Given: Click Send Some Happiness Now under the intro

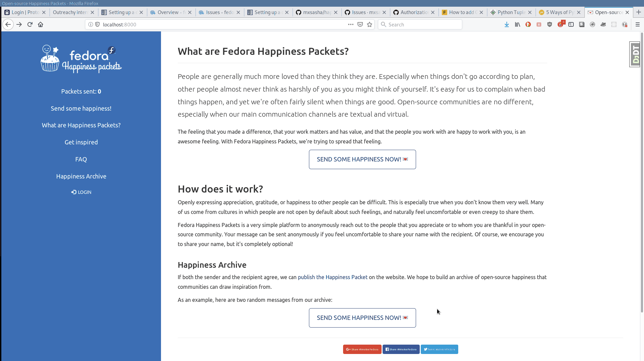Looking at the screenshot, I should point(362,159).
